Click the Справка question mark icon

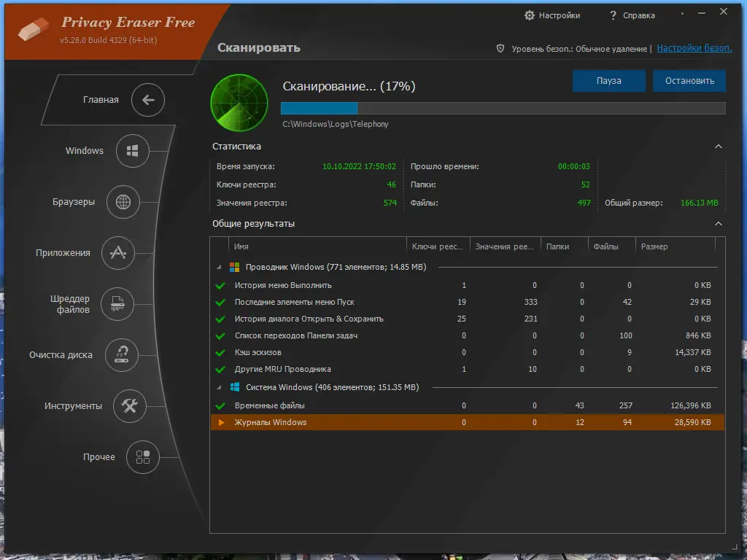click(613, 15)
